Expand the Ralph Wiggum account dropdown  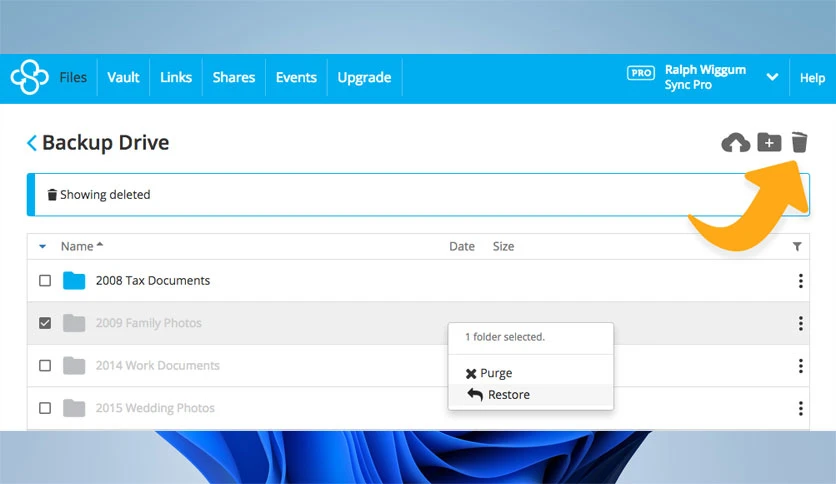[772, 77]
